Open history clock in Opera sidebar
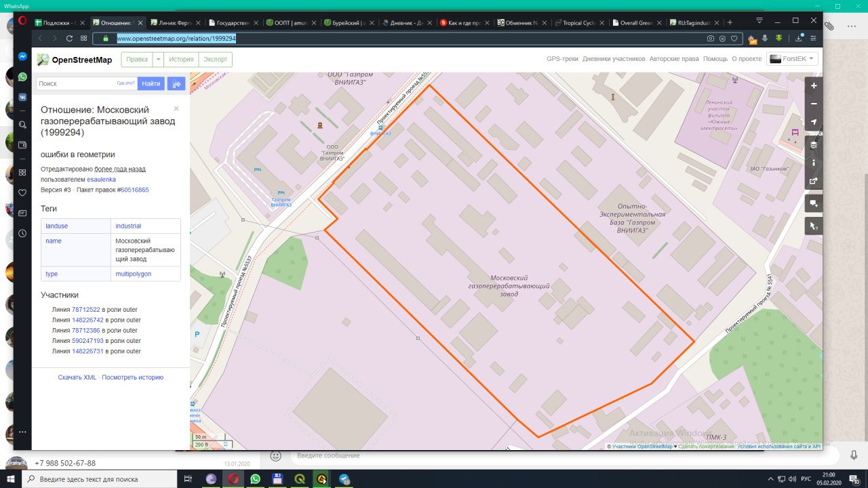 point(22,233)
